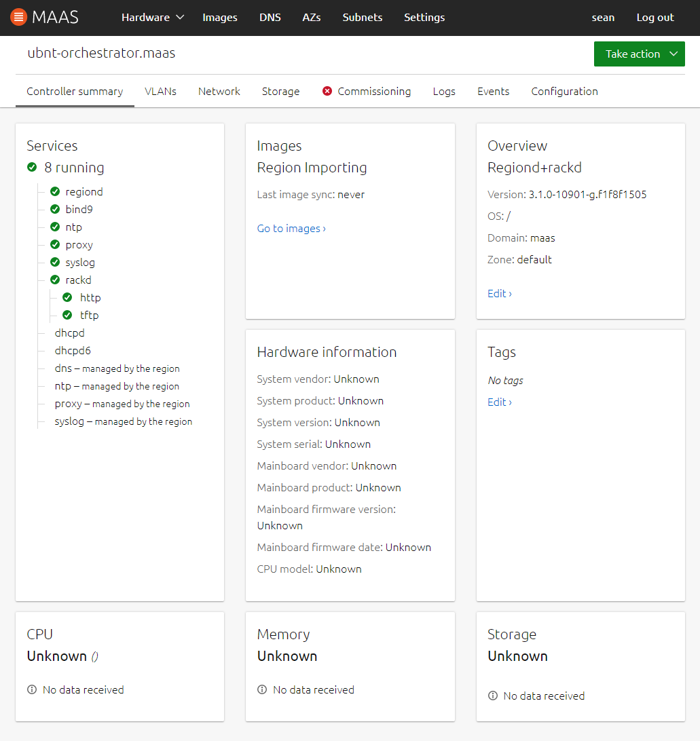This screenshot has height=741, width=700.
Task: Click the bind9 green status icon
Action: 55,210
